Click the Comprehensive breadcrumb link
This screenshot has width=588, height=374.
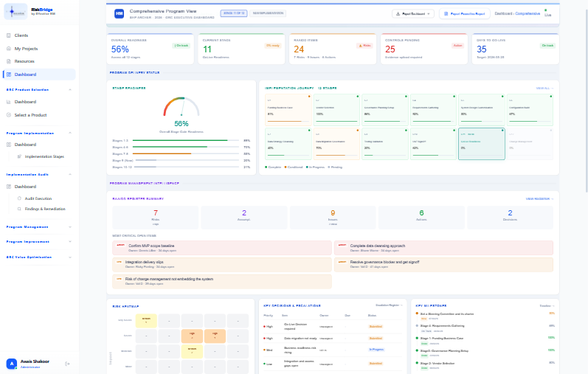click(528, 13)
